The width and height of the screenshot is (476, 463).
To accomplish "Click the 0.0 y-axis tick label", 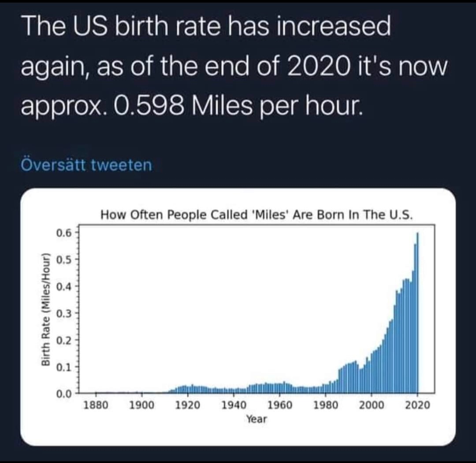I will coord(63,393).
